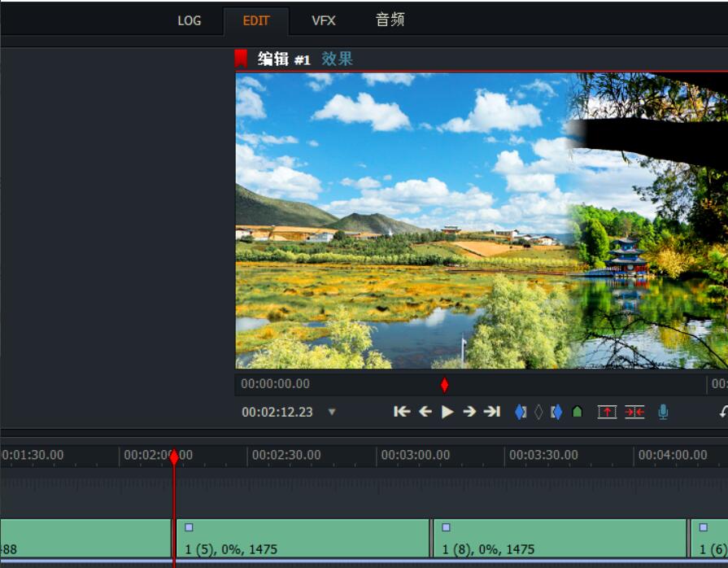Click the small square on clip 1 (8)
728x568 pixels.
pyautogui.click(x=447, y=527)
